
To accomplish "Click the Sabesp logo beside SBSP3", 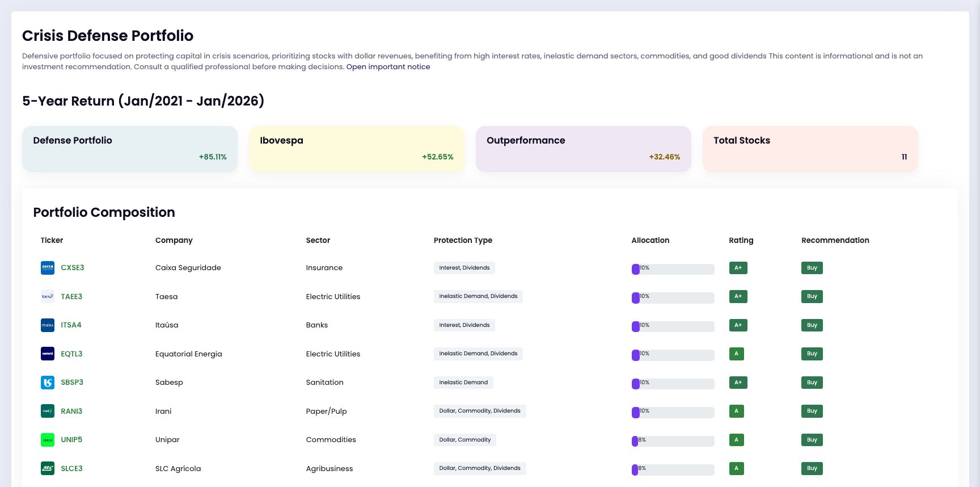I will (x=48, y=383).
